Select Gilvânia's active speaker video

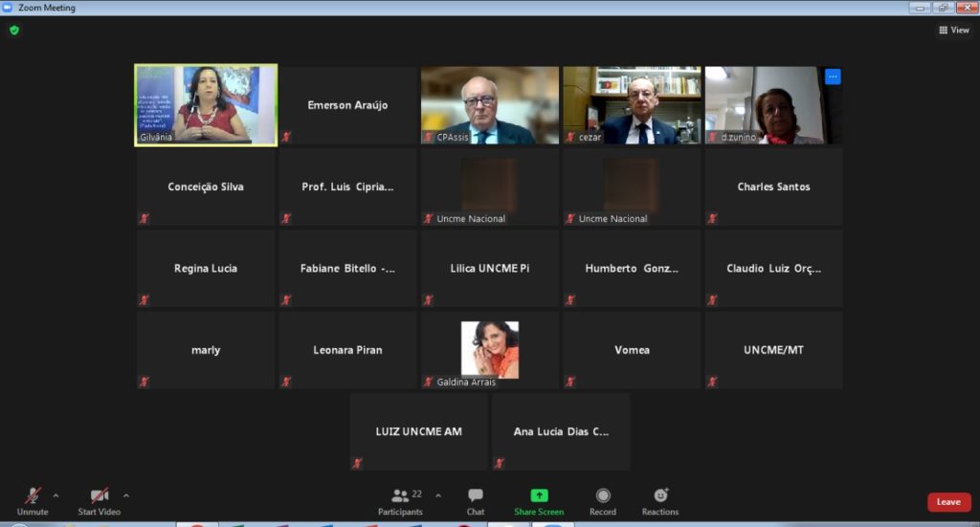206,105
